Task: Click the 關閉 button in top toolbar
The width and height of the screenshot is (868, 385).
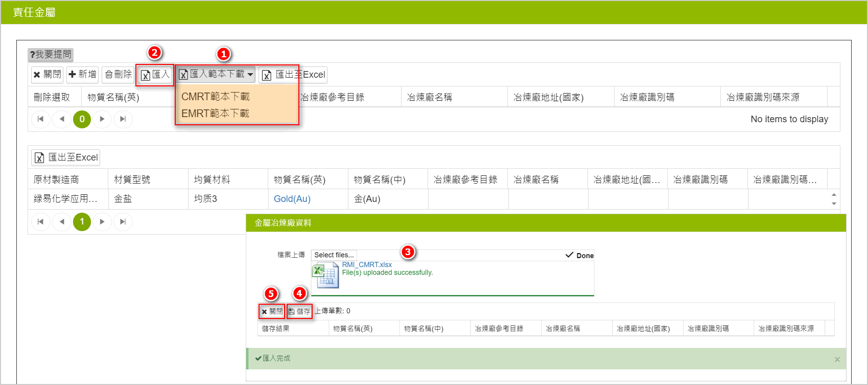Action: point(48,75)
